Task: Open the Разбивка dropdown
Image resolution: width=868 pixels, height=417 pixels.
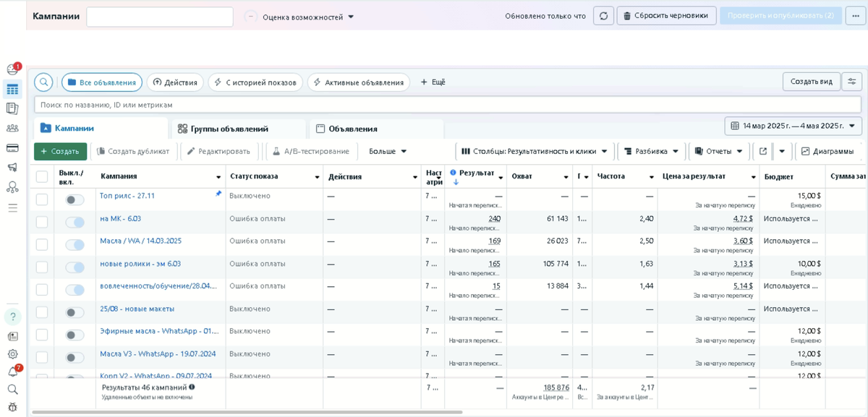Action: coord(651,151)
